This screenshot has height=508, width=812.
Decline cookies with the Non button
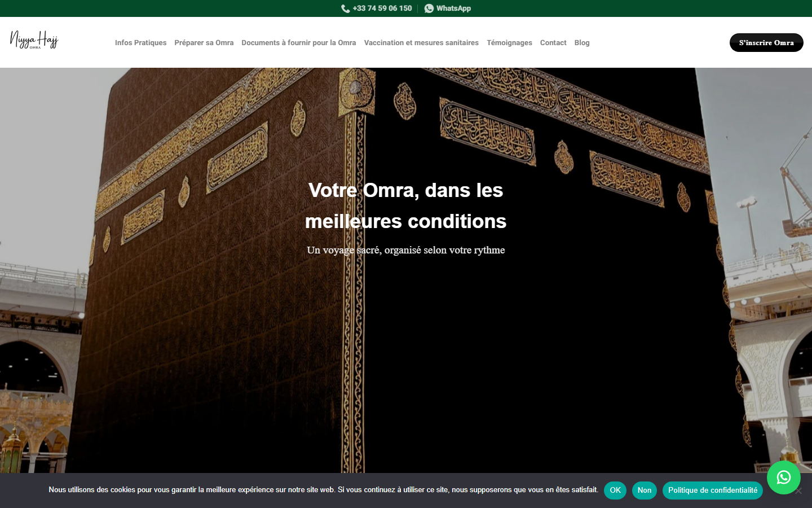pos(645,491)
